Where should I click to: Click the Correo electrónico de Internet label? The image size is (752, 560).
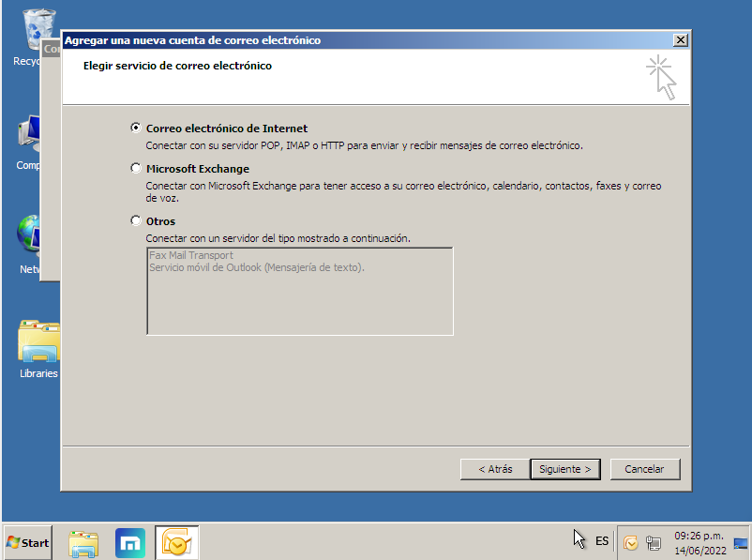[227, 129]
